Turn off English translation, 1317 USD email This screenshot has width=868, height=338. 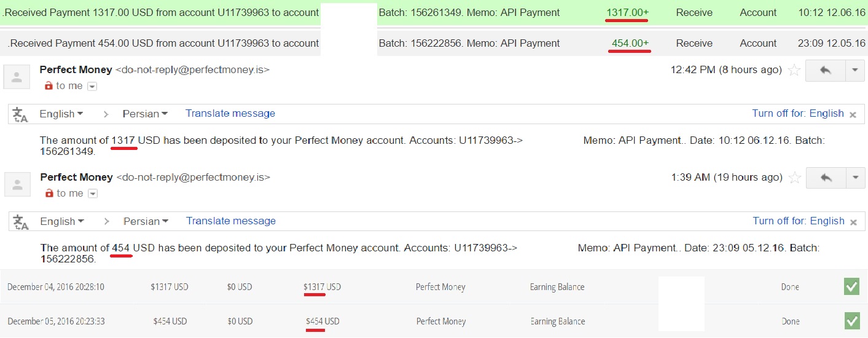798,114
